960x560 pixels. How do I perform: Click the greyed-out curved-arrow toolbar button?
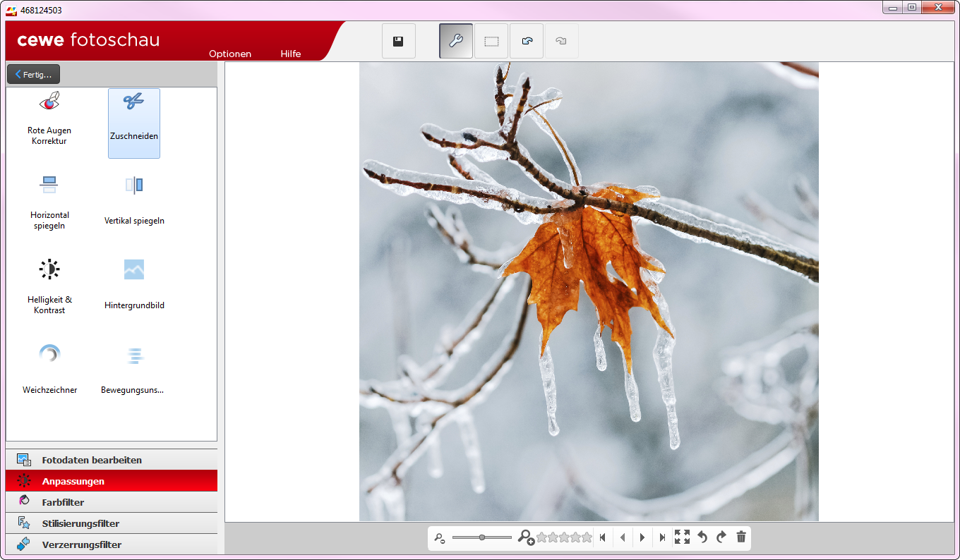point(561,41)
